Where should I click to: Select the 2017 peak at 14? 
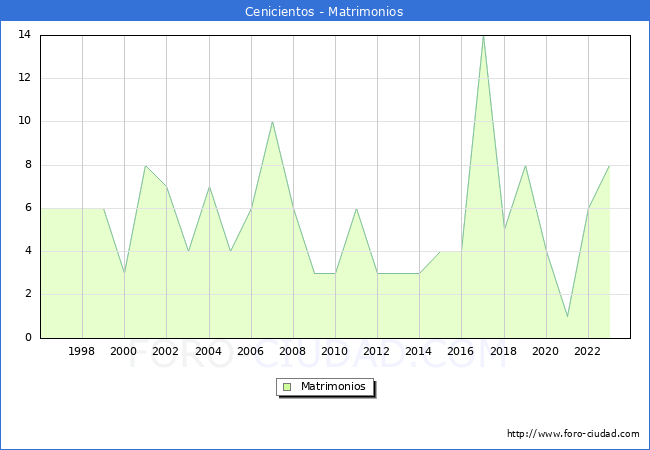pyautogui.click(x=483, y=36)
